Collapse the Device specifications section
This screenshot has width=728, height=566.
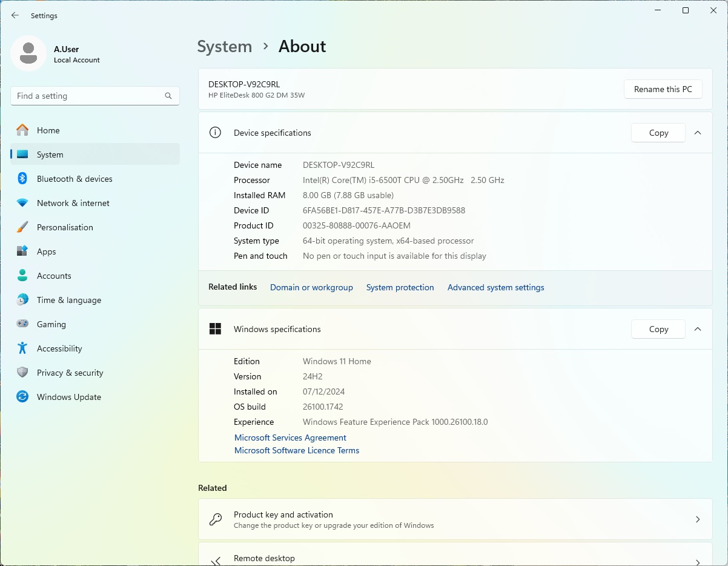698,133
